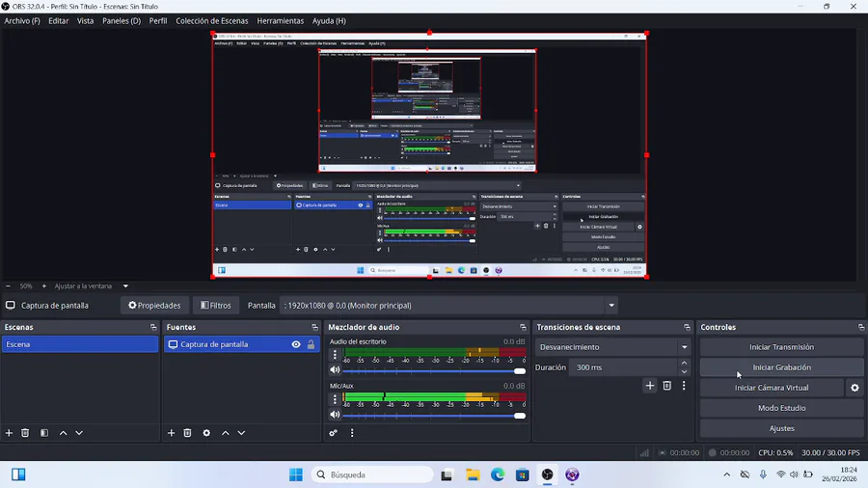Open scene filters icon in Escenas panel
This screenshot has width=868, height=488.
click(44, 433)
